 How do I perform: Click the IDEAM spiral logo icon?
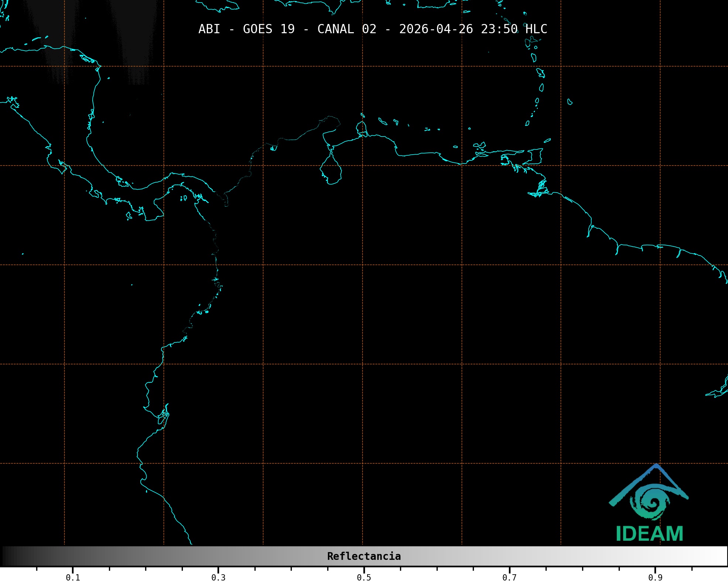click(650, 501)
